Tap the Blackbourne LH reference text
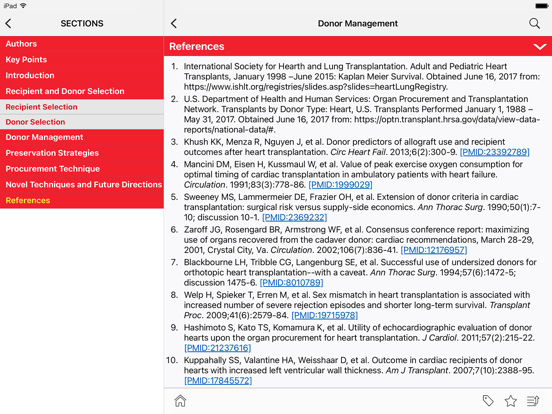This screenshot has height=414, width=552. pos(360,273)
